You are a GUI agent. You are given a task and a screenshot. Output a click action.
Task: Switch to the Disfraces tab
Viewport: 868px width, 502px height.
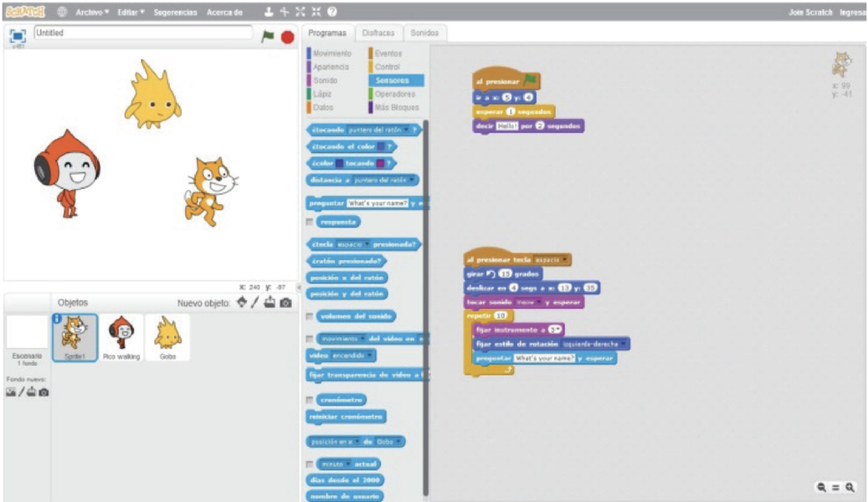tap(378, 33)
